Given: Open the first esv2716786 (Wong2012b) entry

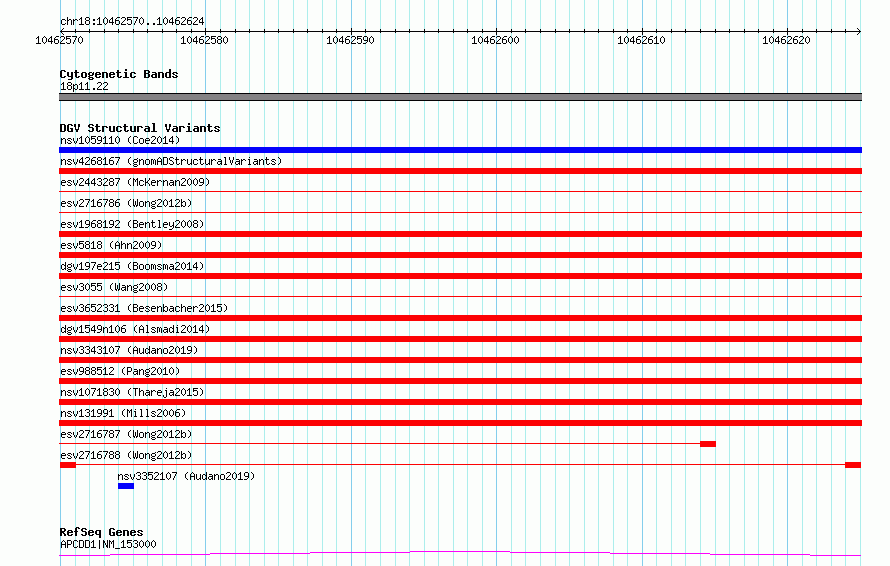Looking at the screenshot, I should (126, 203).
